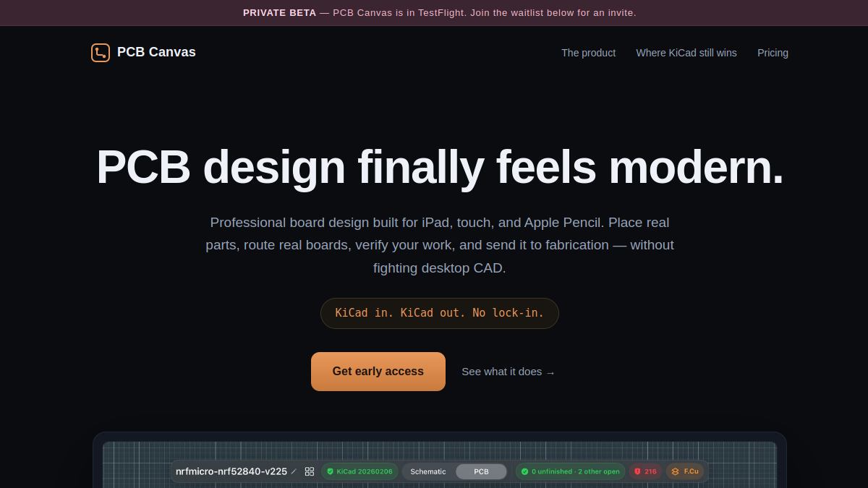Viewport: 868px width, 488px height.
Task: Switch to Schematic view
Action: tap(428, 471)
